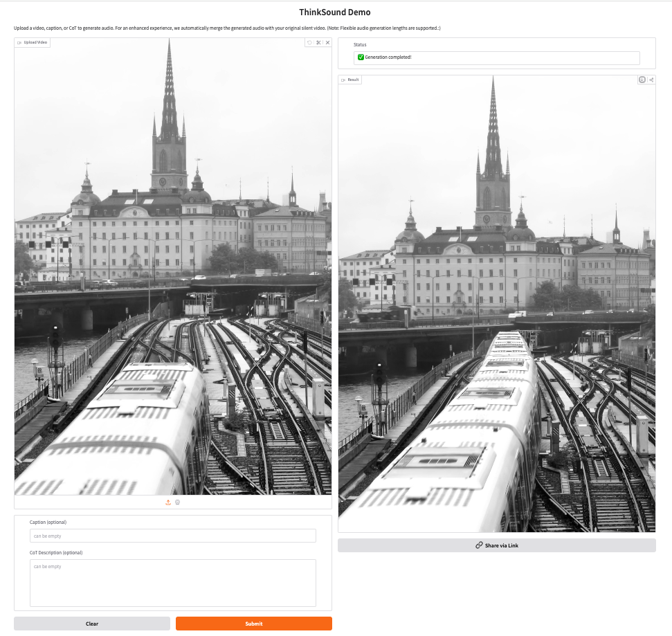
Task: Click the video icon beside Result label
Action: point(343,80)
